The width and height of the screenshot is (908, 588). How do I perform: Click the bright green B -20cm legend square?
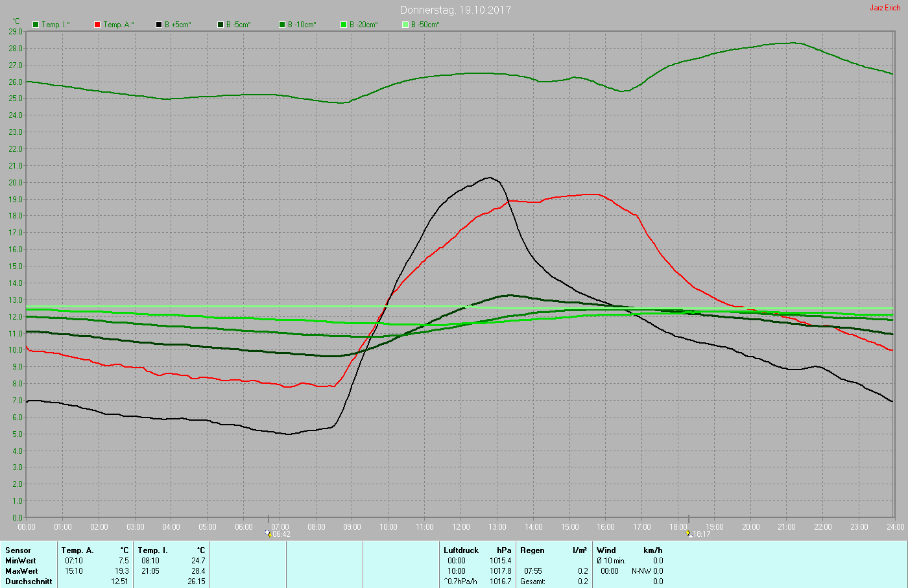pyautogui.click(x=344, y=25)
